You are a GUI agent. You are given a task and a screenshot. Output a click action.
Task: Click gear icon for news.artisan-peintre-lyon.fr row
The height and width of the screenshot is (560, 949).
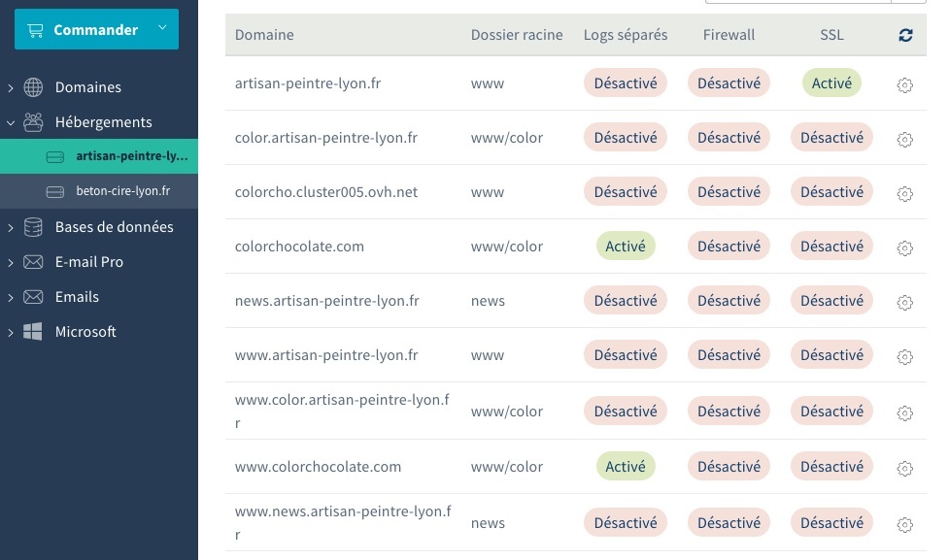[904, 302]
